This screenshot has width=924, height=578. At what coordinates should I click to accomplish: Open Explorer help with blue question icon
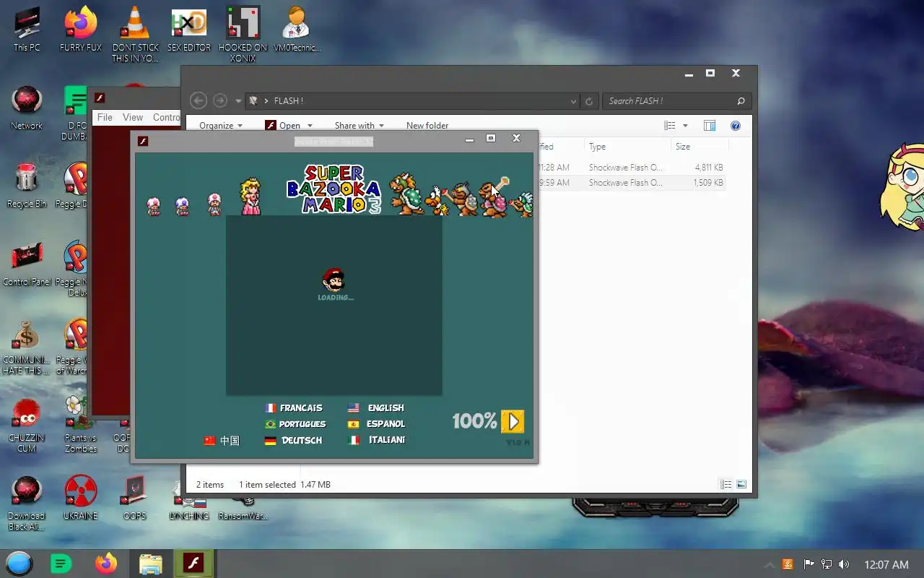pos(736,126)
